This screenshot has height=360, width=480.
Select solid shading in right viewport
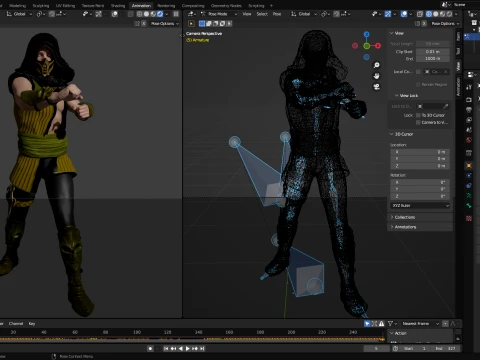pyautogui.click(x=436, y=14)
